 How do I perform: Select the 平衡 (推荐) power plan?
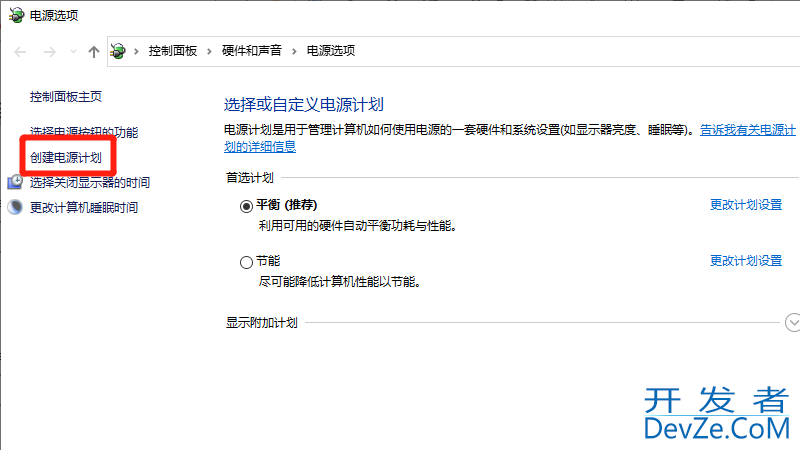click(x=246, y=206)
